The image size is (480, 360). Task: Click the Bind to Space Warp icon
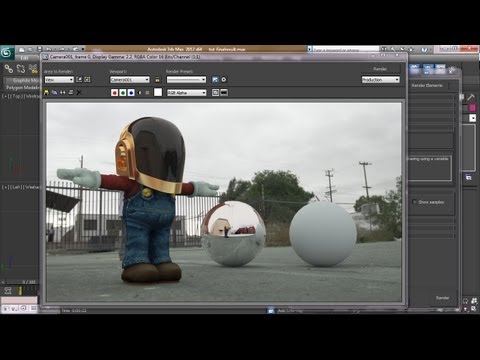tap(33, 69)
